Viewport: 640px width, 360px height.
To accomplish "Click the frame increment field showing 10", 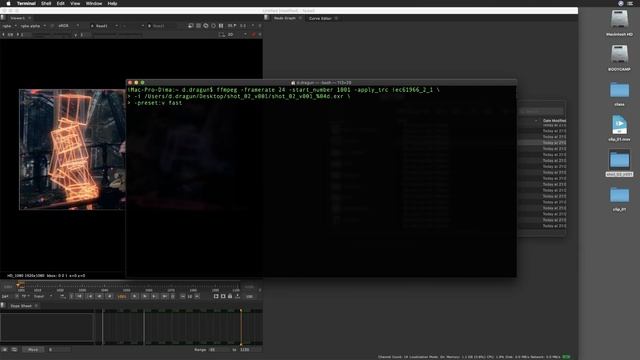I will coord(190,296).
